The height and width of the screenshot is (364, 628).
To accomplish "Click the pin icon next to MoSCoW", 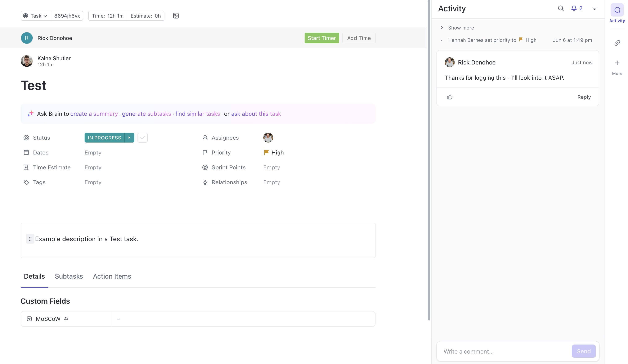I will pyautogui.click(x=66, y=319).
